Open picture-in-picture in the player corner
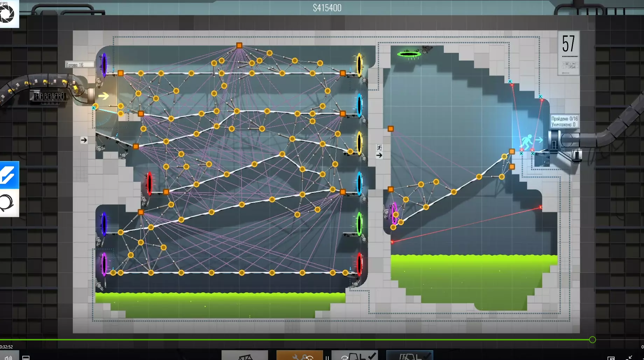This screenshot has width=644, height=360. coord(611,358)
